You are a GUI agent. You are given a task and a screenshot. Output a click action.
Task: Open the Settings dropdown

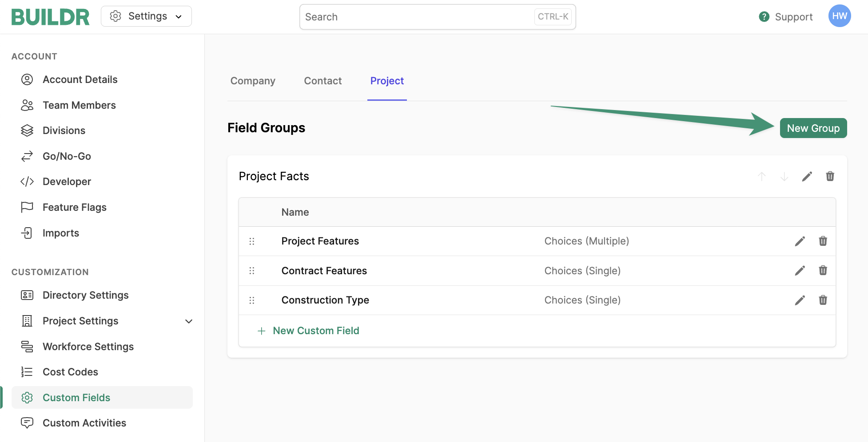coord(146,16)
